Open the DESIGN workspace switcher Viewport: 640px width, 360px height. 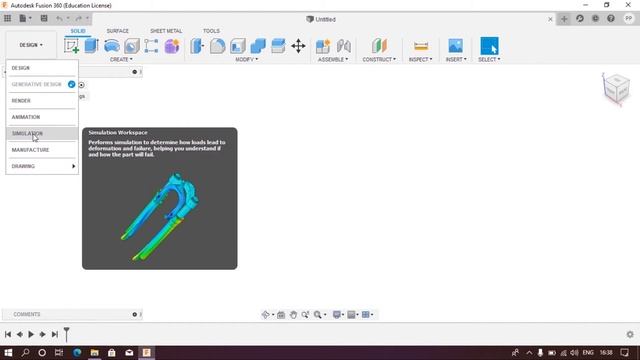pos(31,45)
